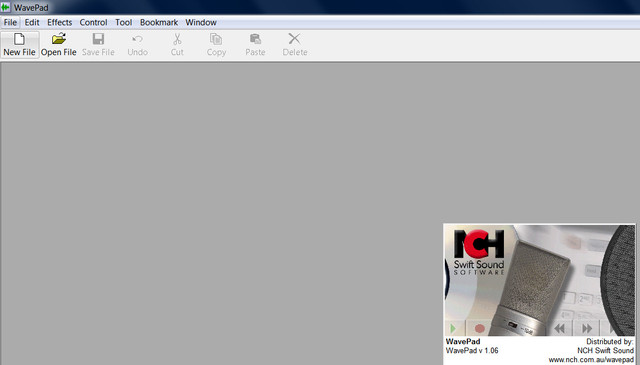The image size is (640, 365).
Task: Click the WavePad app icon in title bar
Action: click(5, 7)
